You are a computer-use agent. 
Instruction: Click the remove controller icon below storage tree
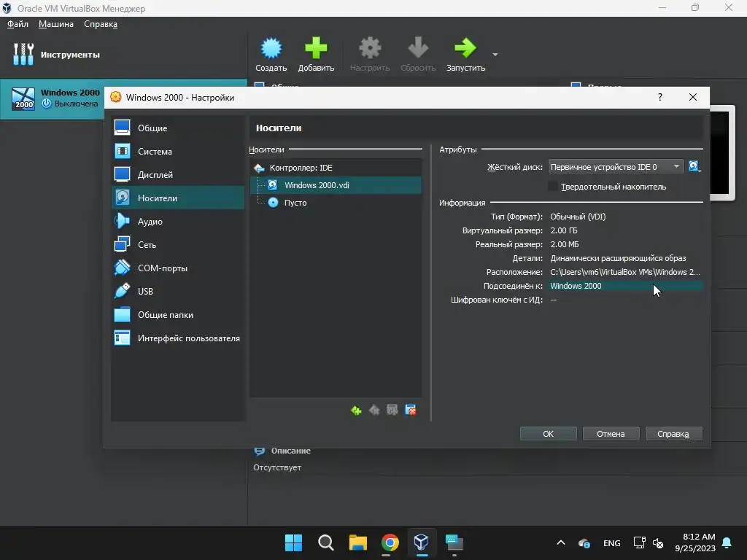coord(374,410)
